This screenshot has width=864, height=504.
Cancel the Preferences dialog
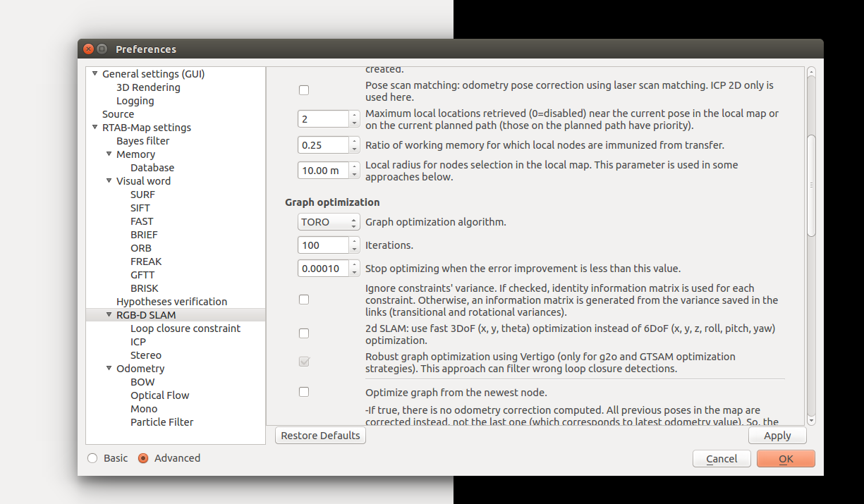point(721,459)
